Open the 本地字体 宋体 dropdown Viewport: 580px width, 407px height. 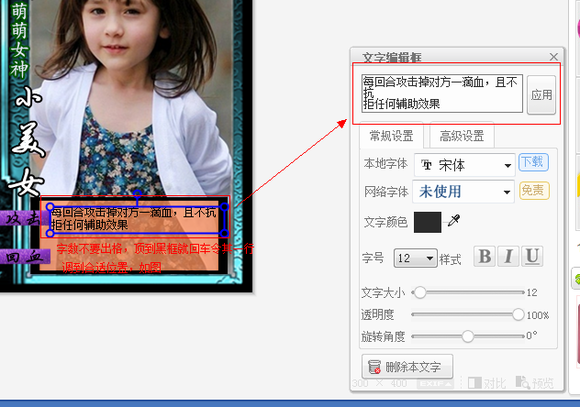tap(465, 165)
